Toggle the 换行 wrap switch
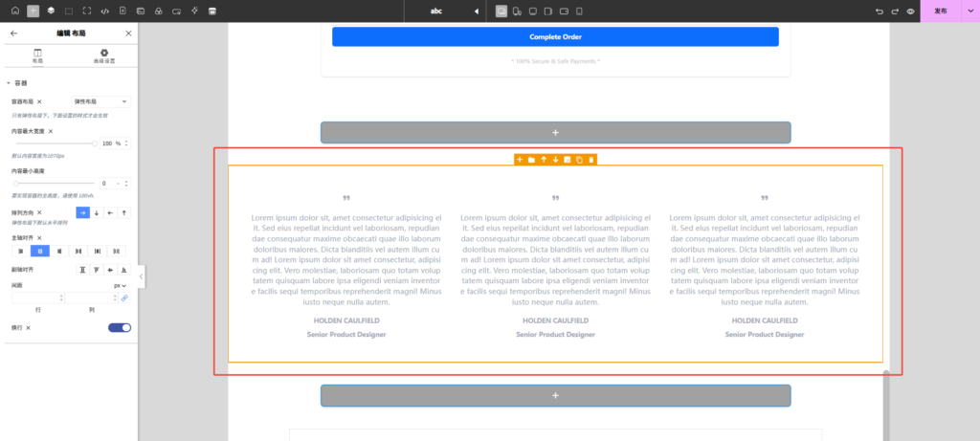This screenshot has height=441, width=980. point(120,327)
